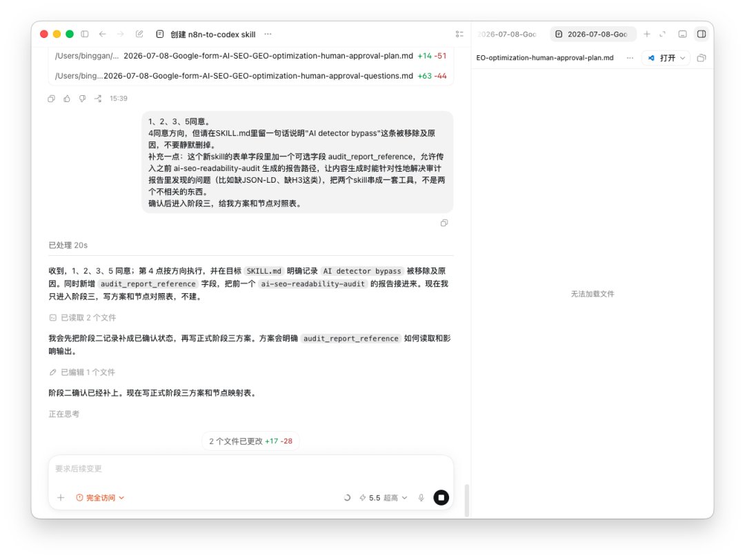Activate microphone voice input

pyautogui.click(x=421, y=498)
